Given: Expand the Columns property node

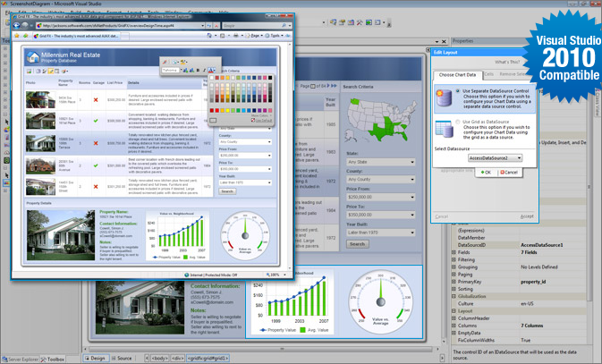Looking at the screenshot, I should point(454,326).
